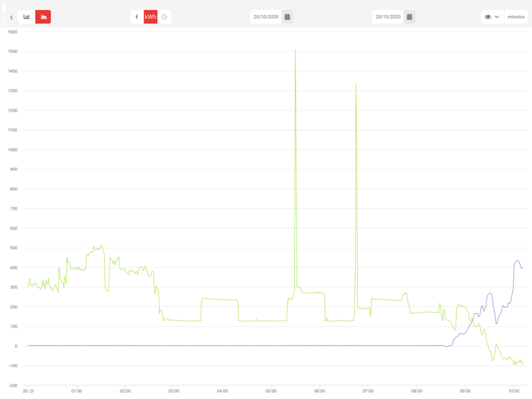Click the green plateau near 03:45
The height and width of the screenshot is (399, 532).
[x=220, y=299]
